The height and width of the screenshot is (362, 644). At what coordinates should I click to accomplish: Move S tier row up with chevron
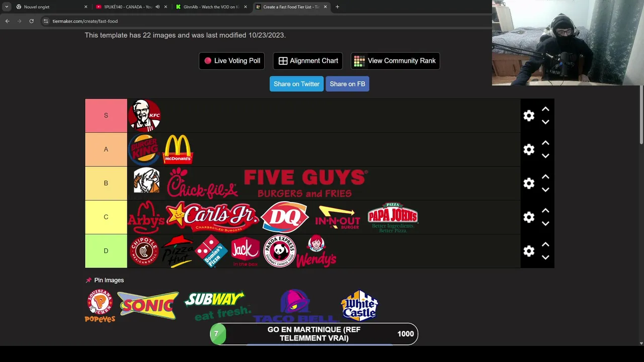point(545,109)
